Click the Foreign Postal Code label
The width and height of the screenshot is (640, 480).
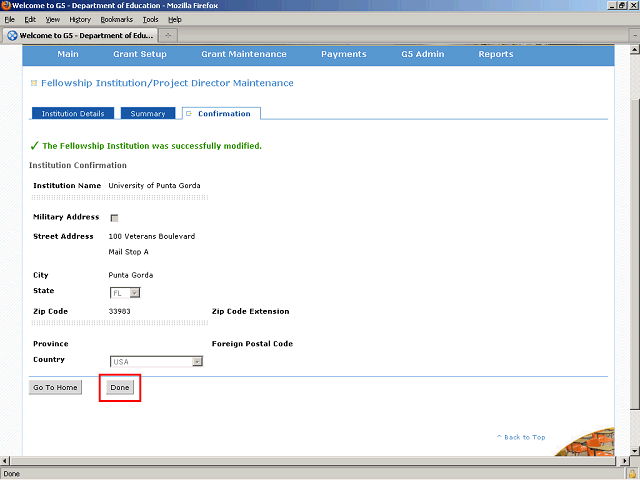click(x=252, y=344)
